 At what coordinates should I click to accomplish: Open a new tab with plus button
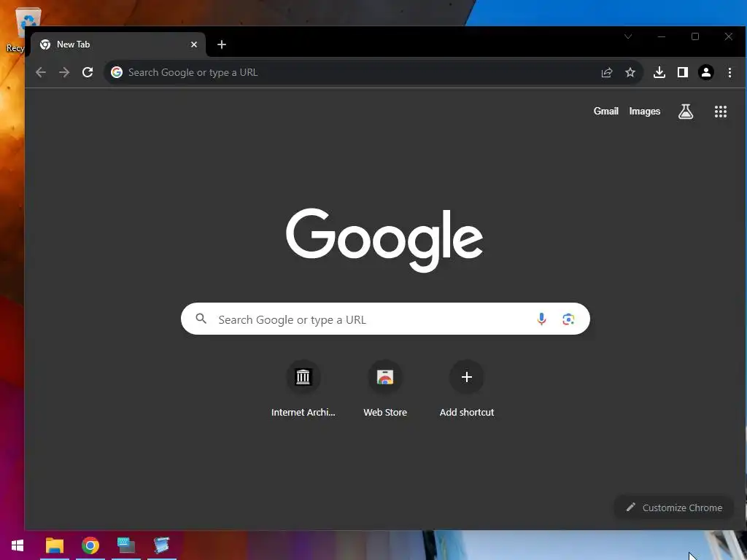point(222,44)
